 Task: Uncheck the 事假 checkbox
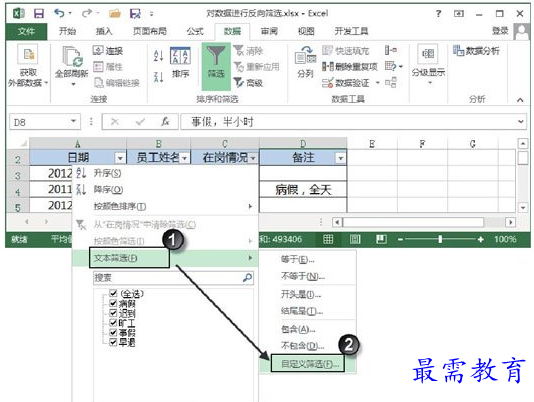113,332
